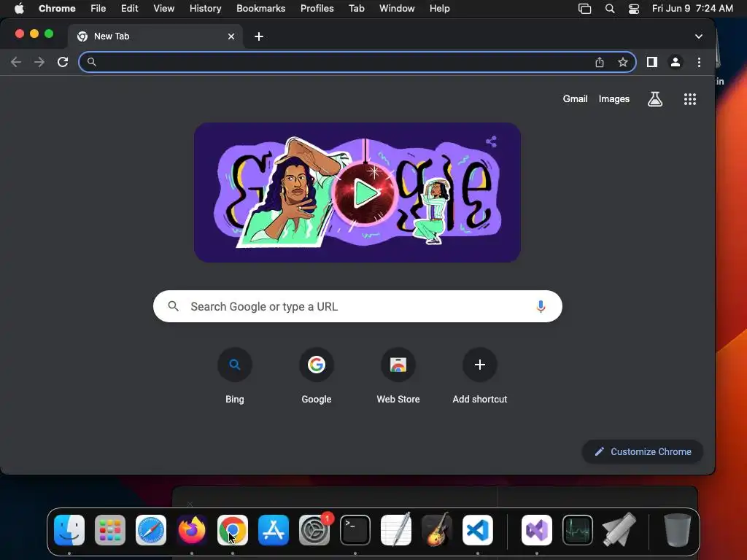Screen dimensions: 747x560
Task: Start voice search with the microphone
Action: point(541,306)
